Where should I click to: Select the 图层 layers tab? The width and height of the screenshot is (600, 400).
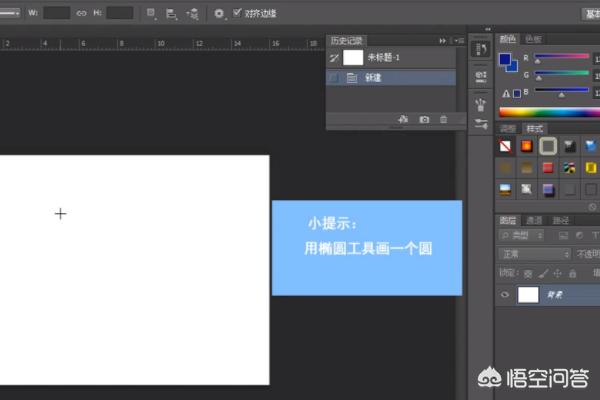(507, 220)
